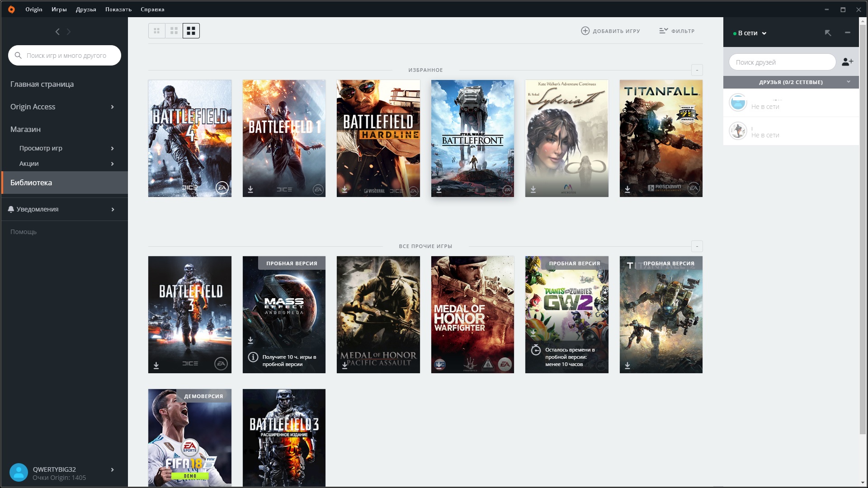868x488 pixels.
Task: Click download icon on Mass Effect Andromeda tile
Action: [250, 340]
